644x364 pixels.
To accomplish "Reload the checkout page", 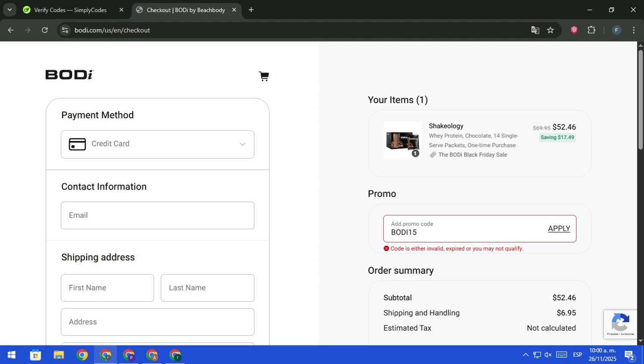I will point(45,30).
